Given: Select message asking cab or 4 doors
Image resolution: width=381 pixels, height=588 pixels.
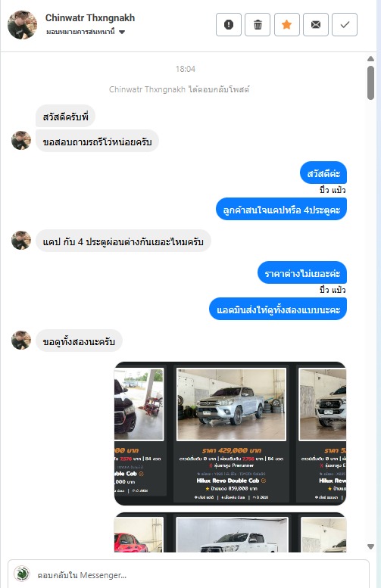Looking at the screenshot, I should point(281,209).
